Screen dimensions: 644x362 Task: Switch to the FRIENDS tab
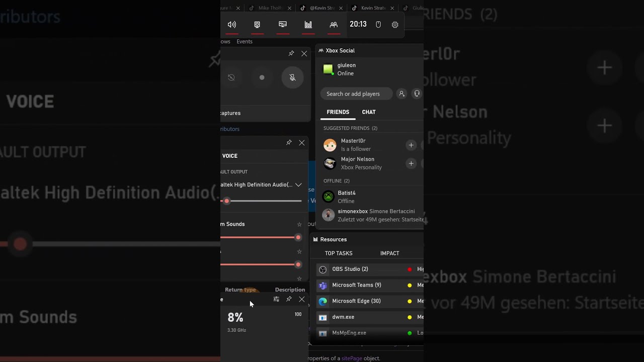tap(338, 112)
